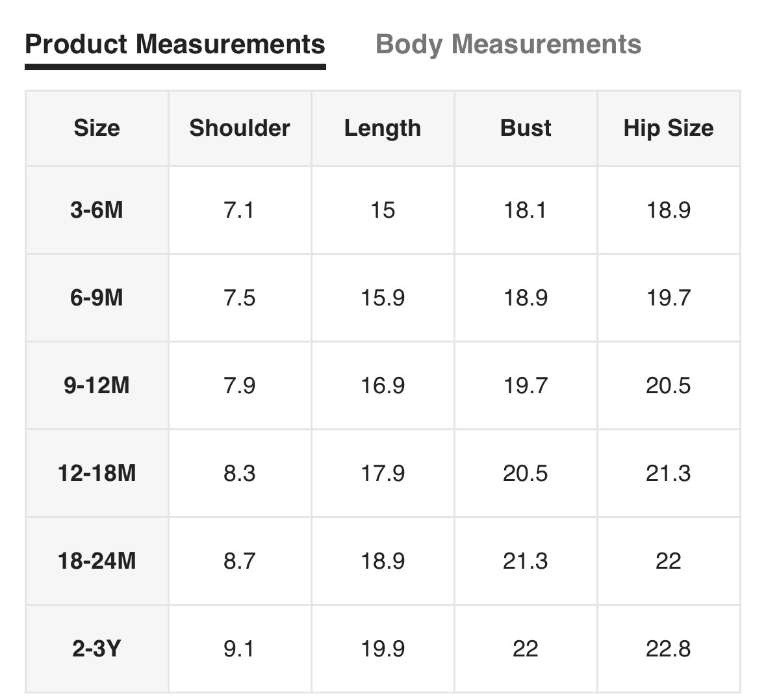Select the 12-18M size row label
Viewport: 766px width, 700px height.
(x=97, y=473)
